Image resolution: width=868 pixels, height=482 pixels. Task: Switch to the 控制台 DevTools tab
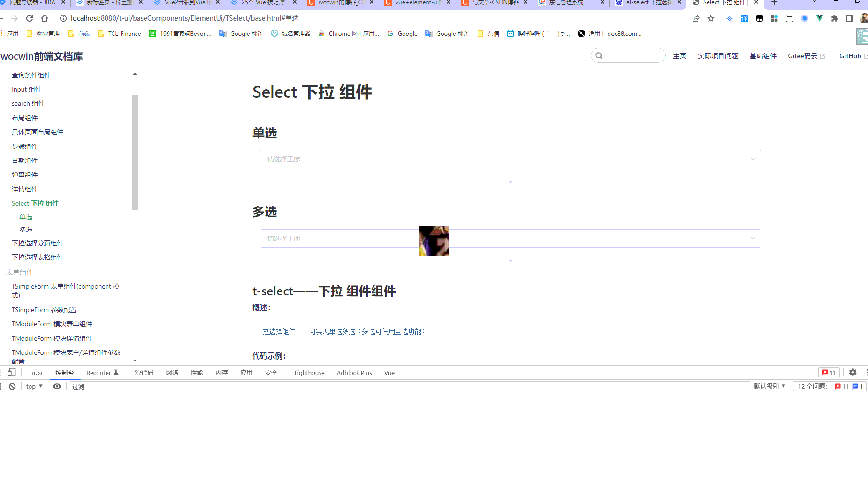65,373
